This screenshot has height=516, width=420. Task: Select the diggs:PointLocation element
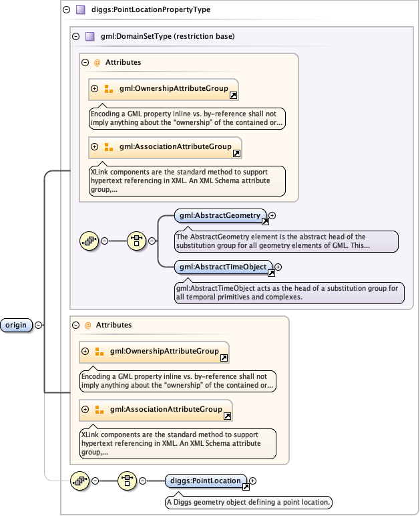(x=205, y=481)
